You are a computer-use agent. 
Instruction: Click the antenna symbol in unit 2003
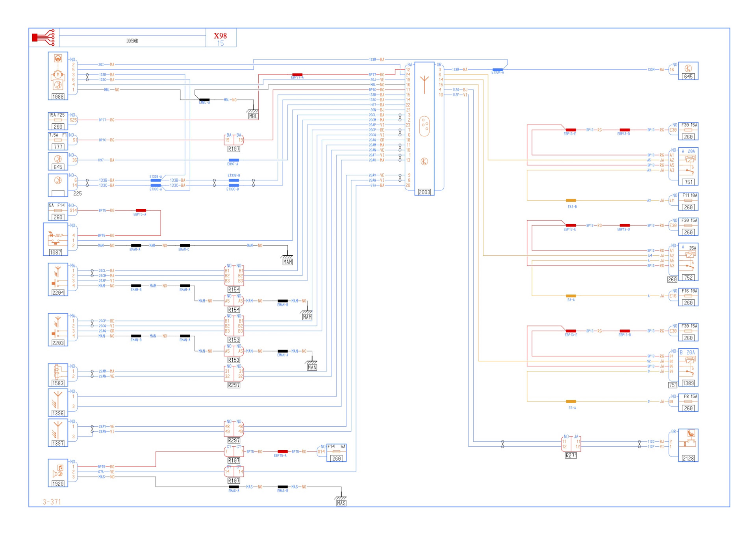[x=424, y=84]
